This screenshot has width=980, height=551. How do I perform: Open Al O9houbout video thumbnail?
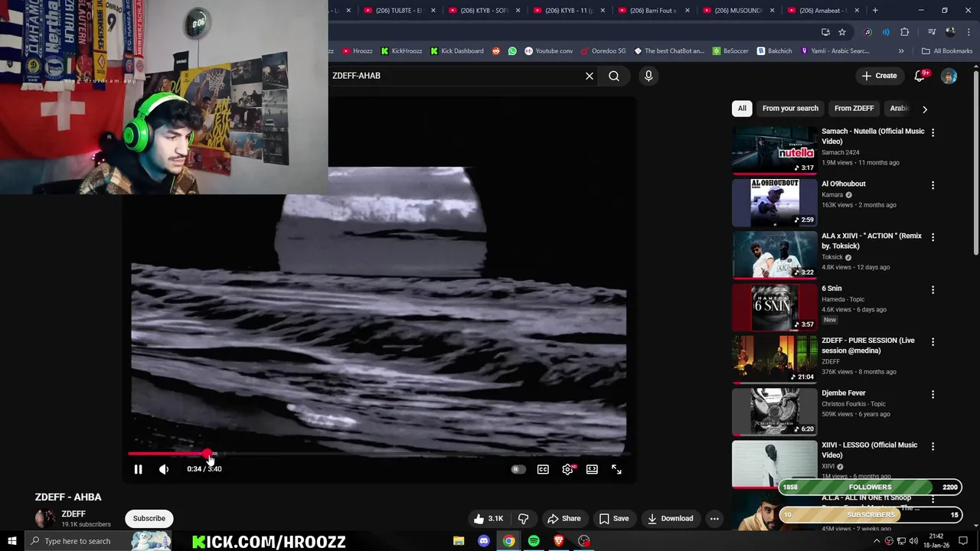(x=774, y=202)
